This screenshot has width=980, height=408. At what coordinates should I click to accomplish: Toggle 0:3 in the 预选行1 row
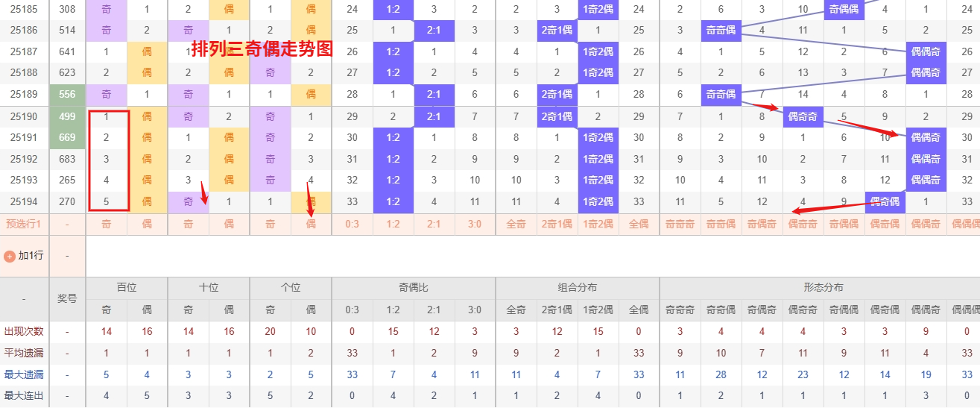pos(353,224)
